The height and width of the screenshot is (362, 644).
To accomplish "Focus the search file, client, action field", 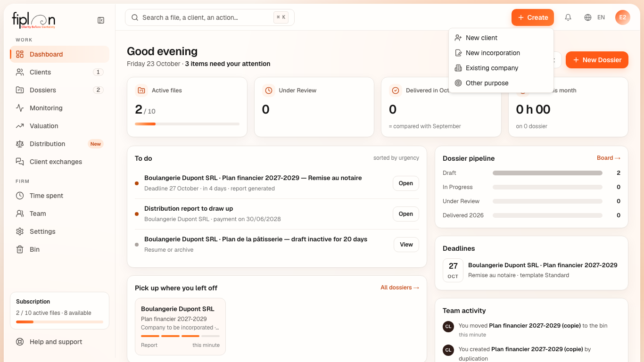I will click(210, 17).
